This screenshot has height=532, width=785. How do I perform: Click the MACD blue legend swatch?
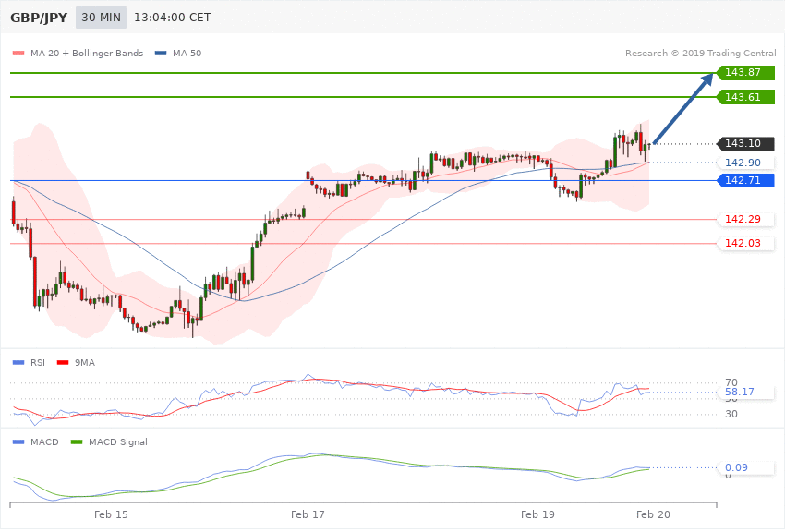[18, 441]
